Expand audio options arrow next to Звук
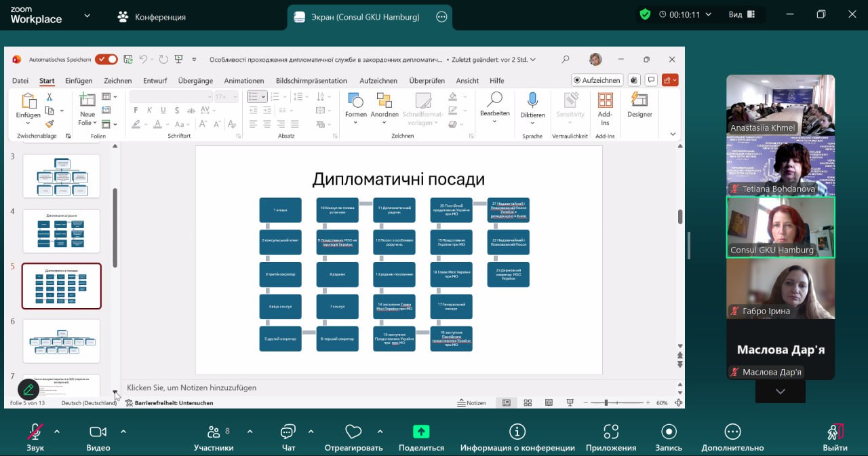Viewport: 868px width, 456px height. (56, 431)
